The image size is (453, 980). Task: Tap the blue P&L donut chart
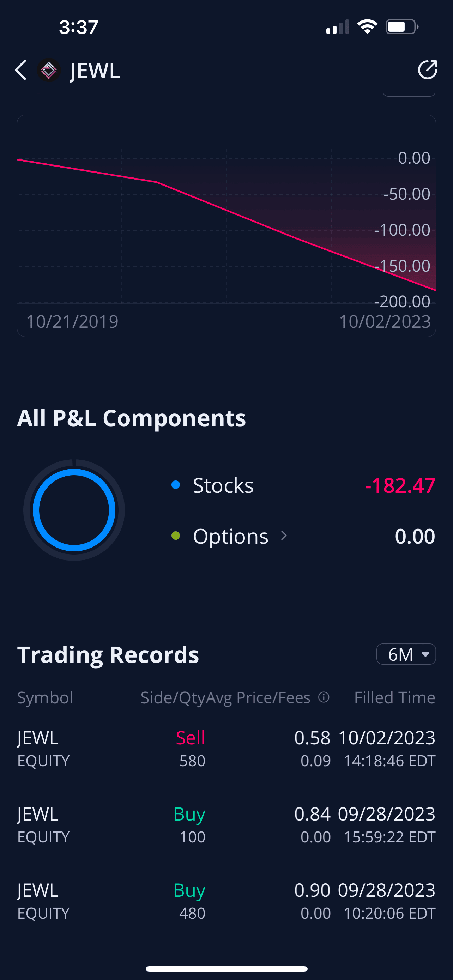coord(74,510)
